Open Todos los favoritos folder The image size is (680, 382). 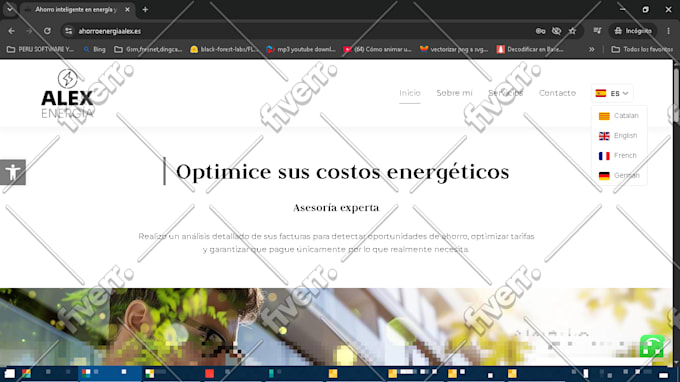pyautogui.click(x=642, y=49)
